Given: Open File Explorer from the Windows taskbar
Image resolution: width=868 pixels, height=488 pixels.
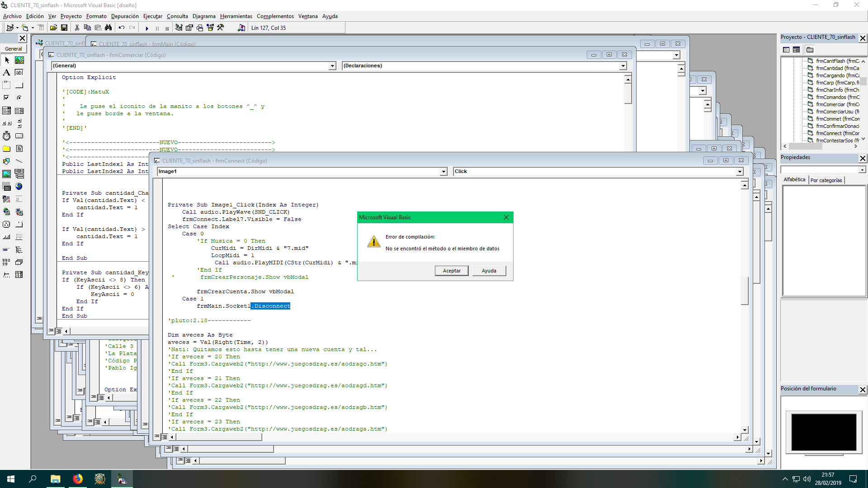Looking at the screenshot, I should [55, 479].
